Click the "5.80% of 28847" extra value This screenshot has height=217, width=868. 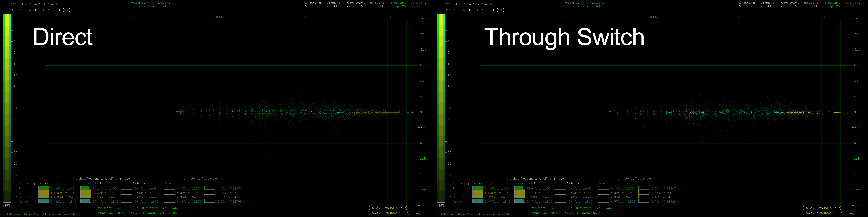[x=664, y=189]
